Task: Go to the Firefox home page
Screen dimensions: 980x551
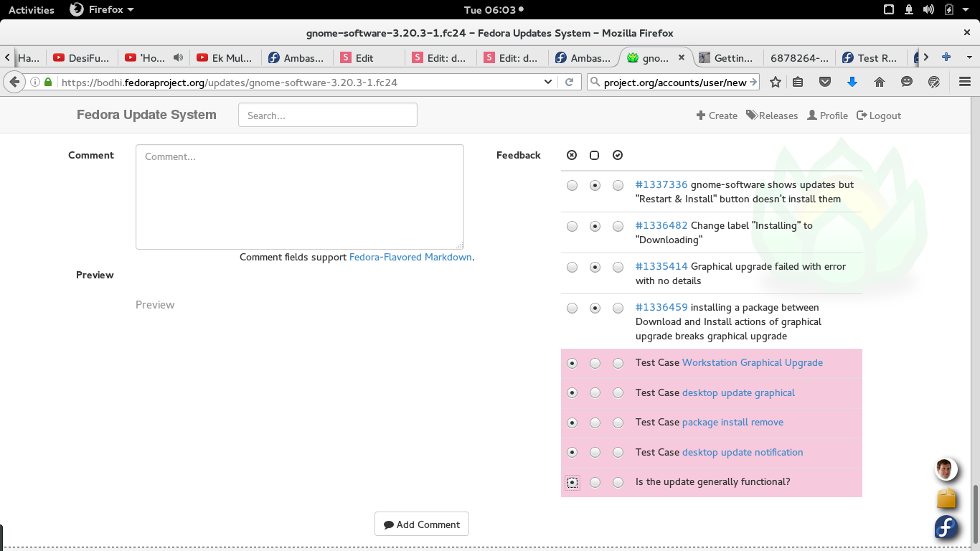Action: pyautogui.click(x=880, y=83)
